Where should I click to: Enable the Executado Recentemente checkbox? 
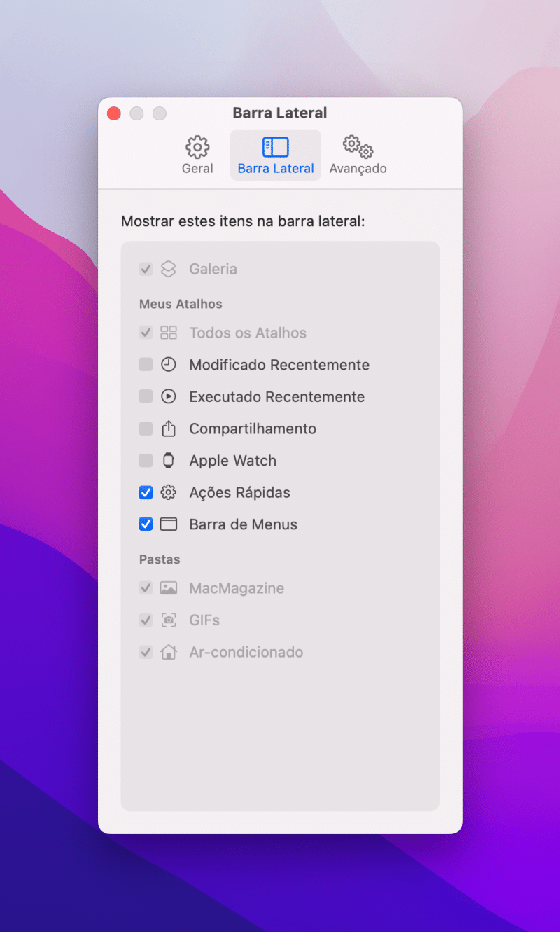pyautogui.click(x=145, y=396)
